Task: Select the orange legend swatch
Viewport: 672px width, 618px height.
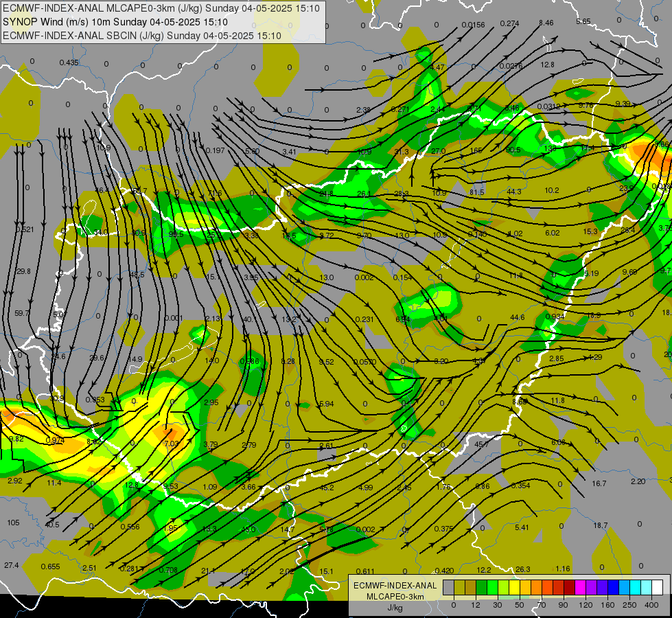Action: pyautogui.click(x=537, y=588)
